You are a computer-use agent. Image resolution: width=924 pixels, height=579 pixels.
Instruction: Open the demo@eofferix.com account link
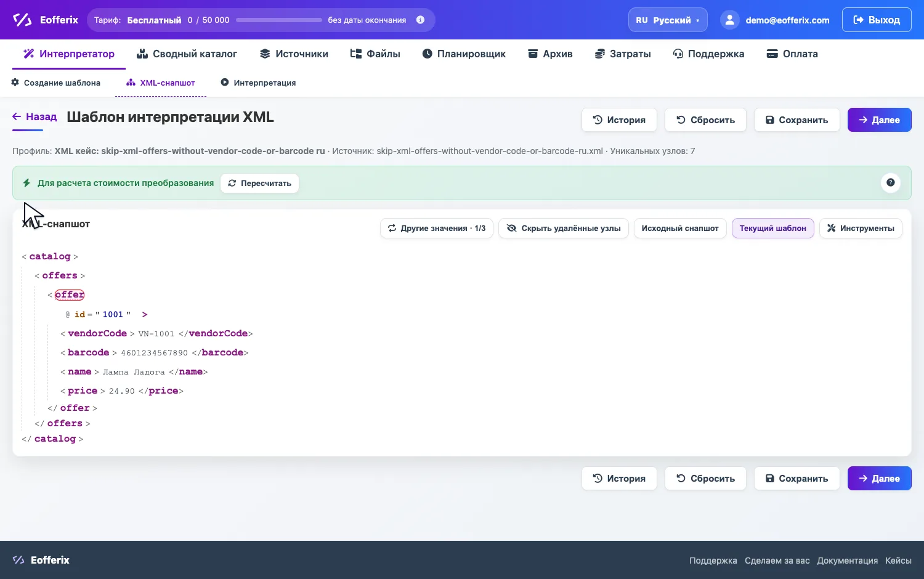tap(787, 20)
